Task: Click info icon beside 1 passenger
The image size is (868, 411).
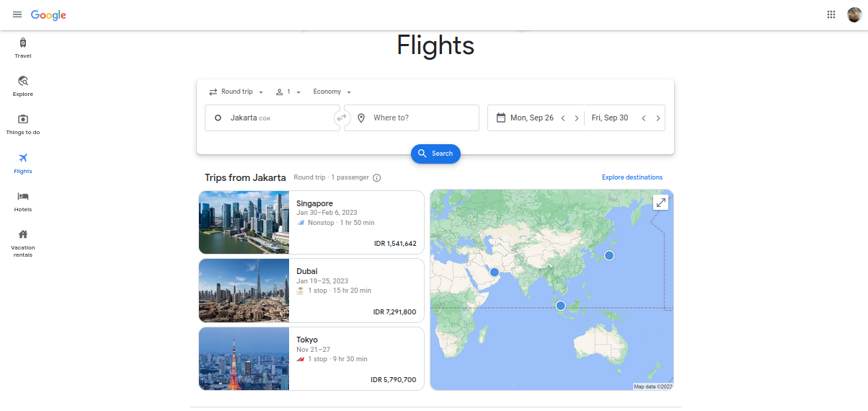Action: coord(377,178)
